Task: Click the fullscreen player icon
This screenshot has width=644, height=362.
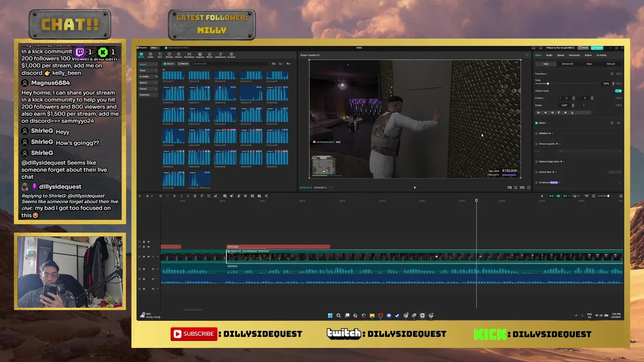Action: 528,188
